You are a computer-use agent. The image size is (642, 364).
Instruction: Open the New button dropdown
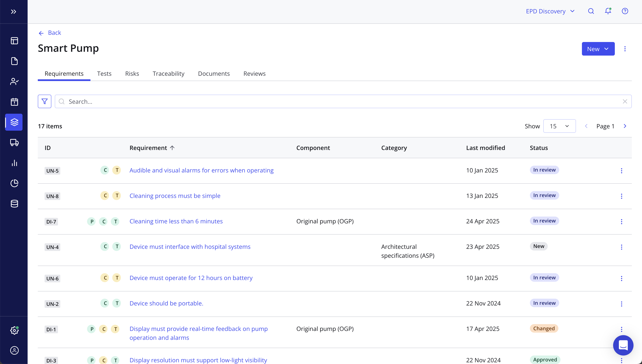(x=598, y=49)
